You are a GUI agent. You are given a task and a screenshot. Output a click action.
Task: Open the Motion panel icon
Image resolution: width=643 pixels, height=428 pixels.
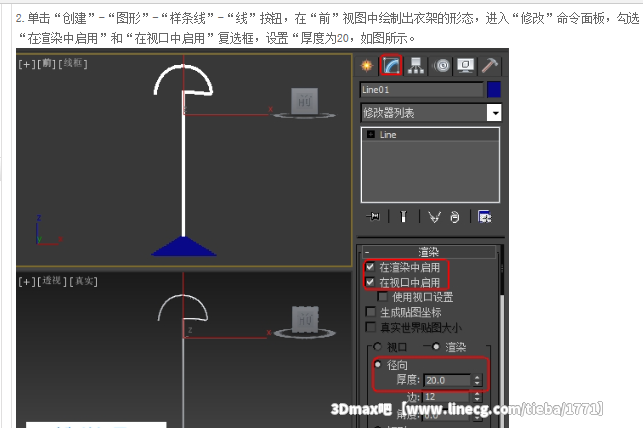tap(440, 66)
